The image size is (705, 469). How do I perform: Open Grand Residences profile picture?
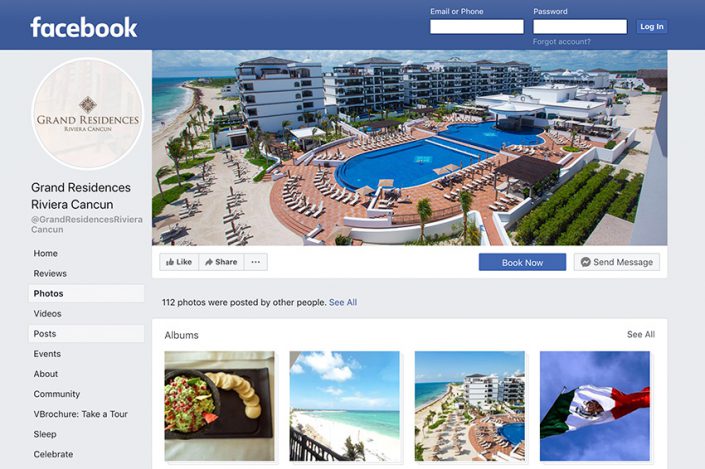point(88,113)
